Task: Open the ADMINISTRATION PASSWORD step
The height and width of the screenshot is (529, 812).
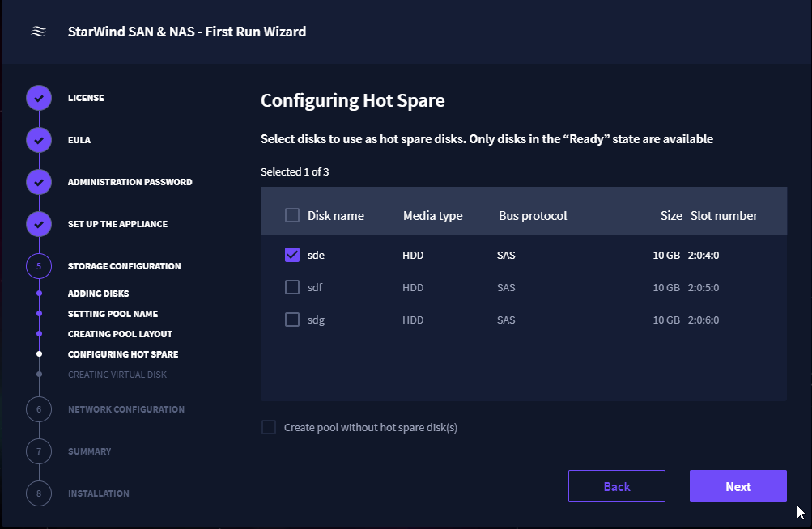Action: (x=130, y=182)
